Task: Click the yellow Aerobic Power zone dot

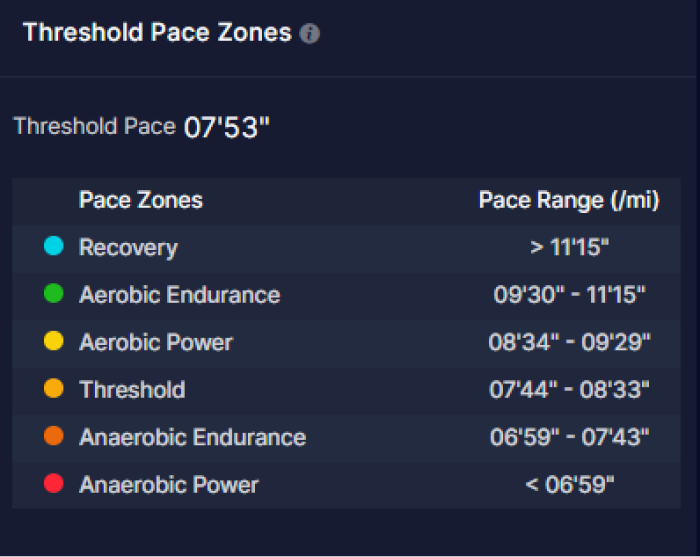Action: tap(54, 342)
